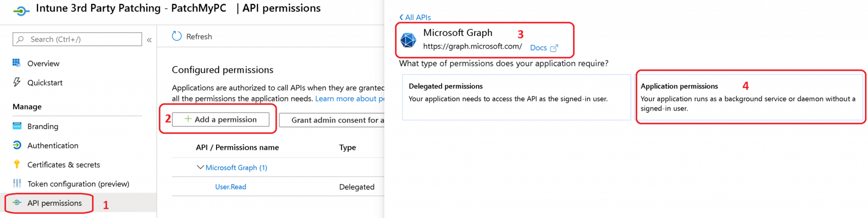Click the app registration icon beside the title

click(x=21, y=10)
